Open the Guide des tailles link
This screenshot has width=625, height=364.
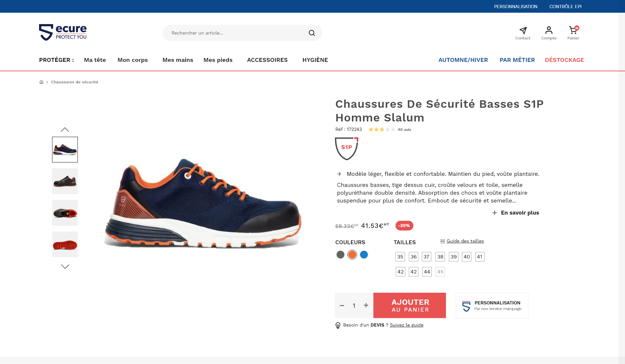coord(465,241)
